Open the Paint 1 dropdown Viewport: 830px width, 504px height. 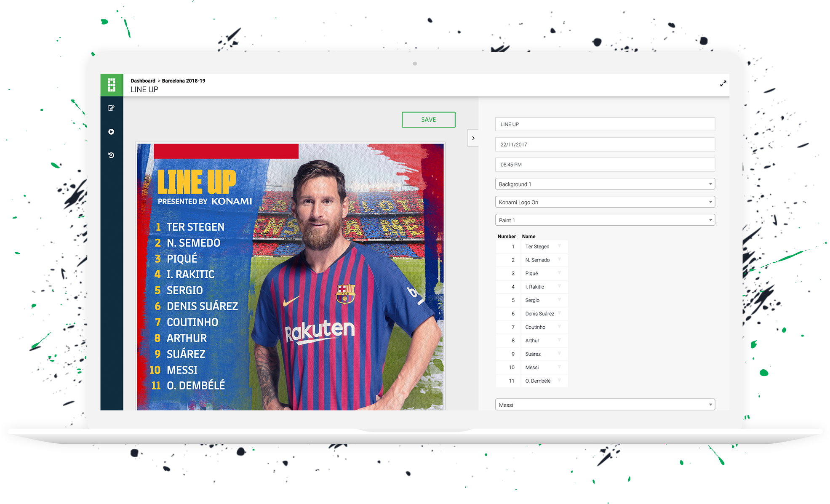(605, 220)
